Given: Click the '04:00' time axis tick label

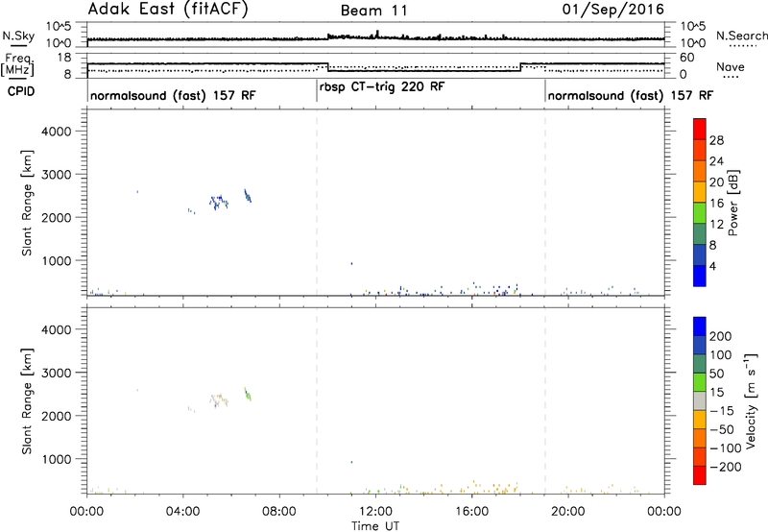Looking at the screenshot, I should pyautogui.click(x=183, y=512).
